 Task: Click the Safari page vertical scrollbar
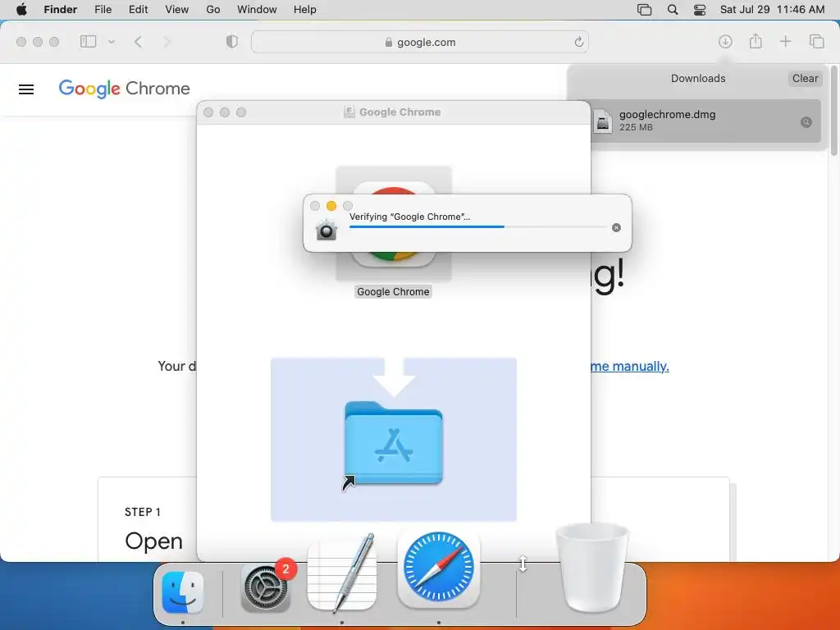(x=833, y=111)
